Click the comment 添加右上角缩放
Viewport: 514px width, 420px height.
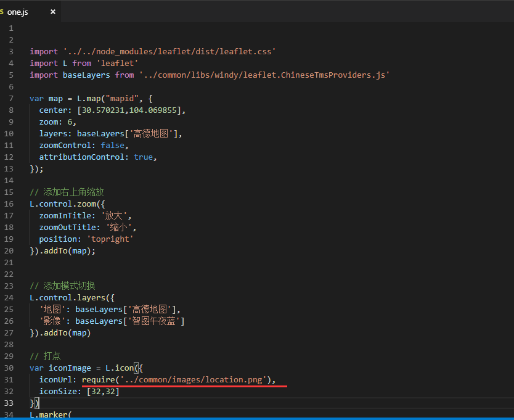click(67, 192)
